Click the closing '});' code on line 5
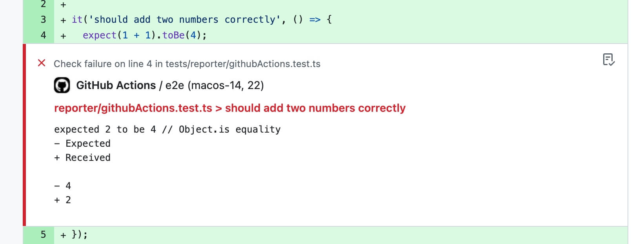 pos(80,235)
